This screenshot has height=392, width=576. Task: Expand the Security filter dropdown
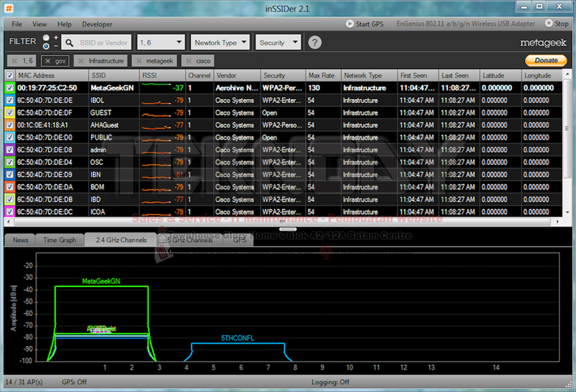278,43
